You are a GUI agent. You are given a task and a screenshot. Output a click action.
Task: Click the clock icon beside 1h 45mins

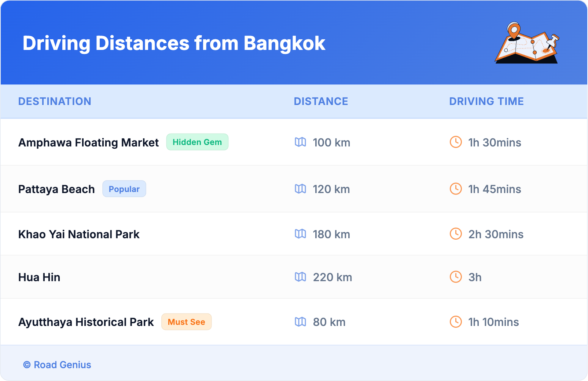pyautogui.click(x=456, y=189)
